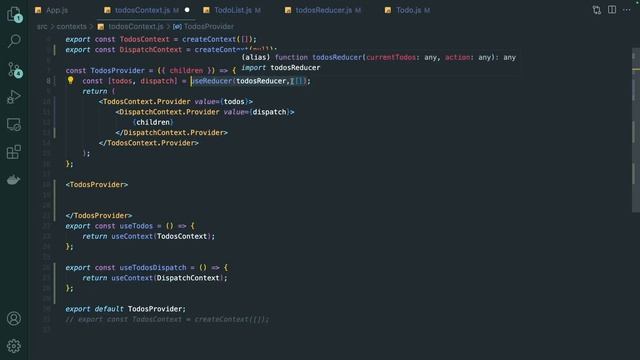640x360 pixels.
Task: Switch to the todosContext.js tab
Action: point(141,10)
